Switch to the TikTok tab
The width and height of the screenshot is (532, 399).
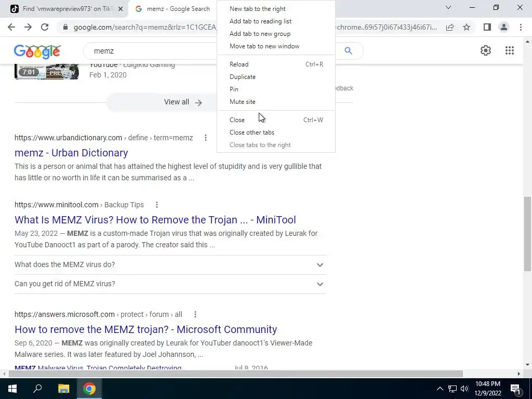[64, 9]
